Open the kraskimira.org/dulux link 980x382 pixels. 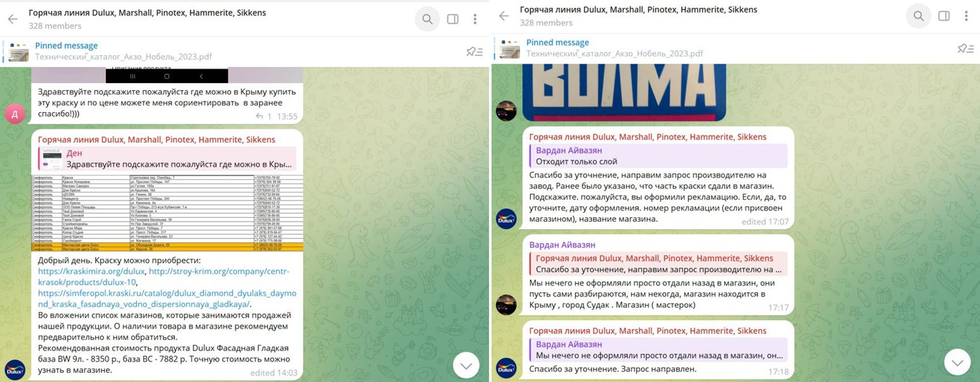[x=91, y=271]
